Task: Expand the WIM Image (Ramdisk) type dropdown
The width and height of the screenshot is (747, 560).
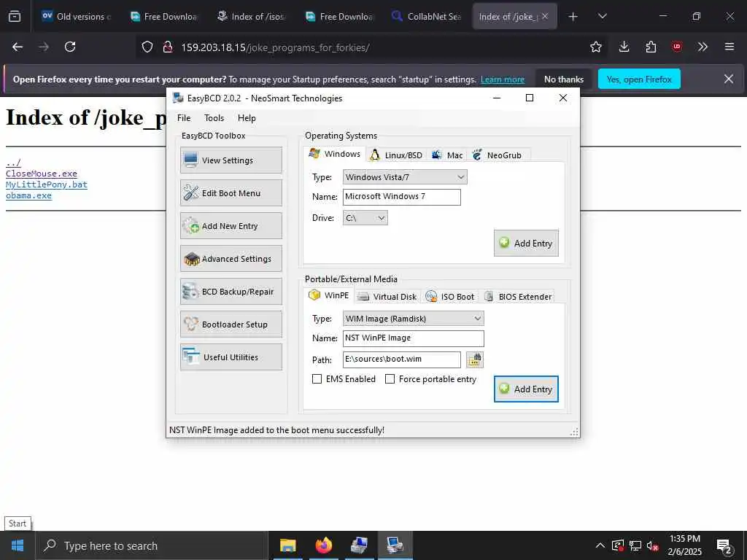Action: click(x=413, y=319)
